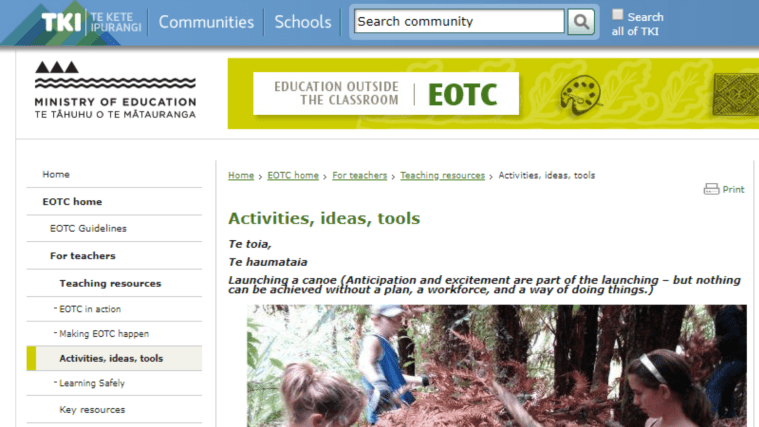Screen dimensions: 759x427
Task: Click inside the Search community field
Action: pyautogui.click(x=459, y=22)
